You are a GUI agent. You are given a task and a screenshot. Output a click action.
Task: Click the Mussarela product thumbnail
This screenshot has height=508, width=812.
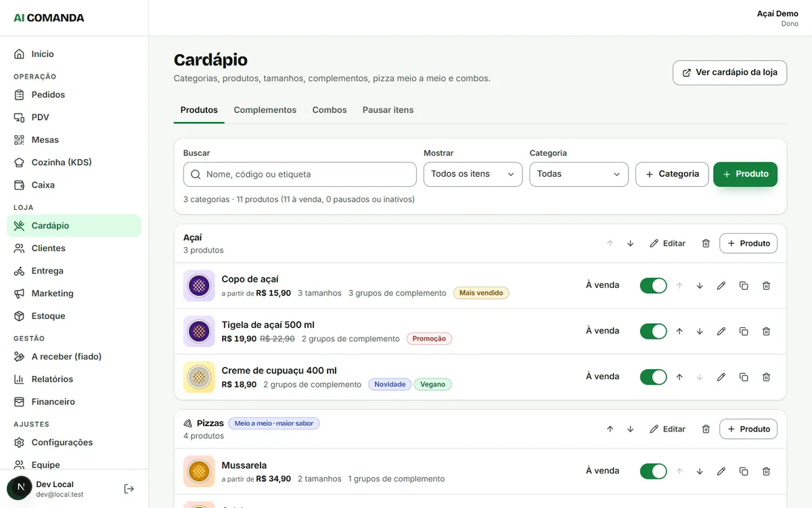(x=199, y=471)
